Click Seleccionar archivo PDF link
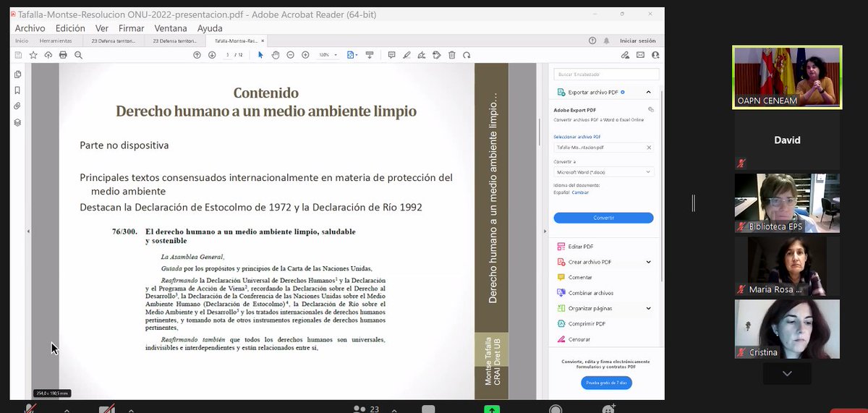Screen dimensions: 868x413 point(577,137)
